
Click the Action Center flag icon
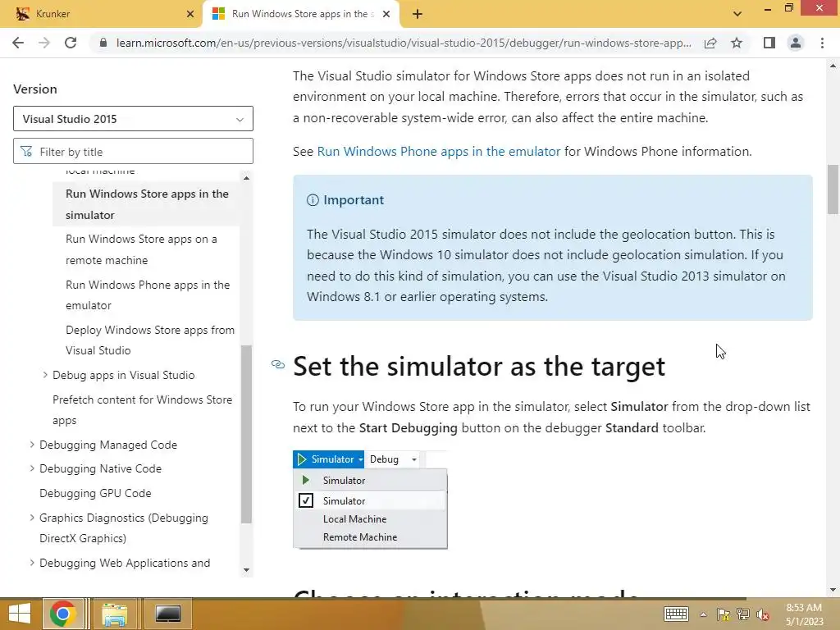pyautogui.click(x=724, y=614)
